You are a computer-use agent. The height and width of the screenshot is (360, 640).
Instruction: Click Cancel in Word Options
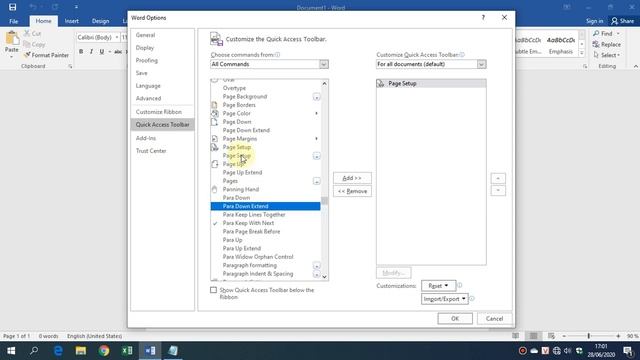[494, 318]
